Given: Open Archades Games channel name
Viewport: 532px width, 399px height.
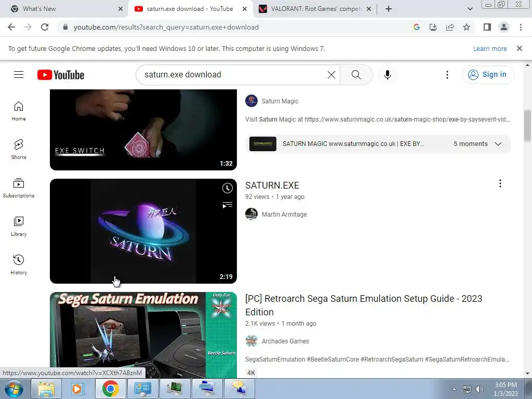Looking at the screenshot, I should [285, 341].
